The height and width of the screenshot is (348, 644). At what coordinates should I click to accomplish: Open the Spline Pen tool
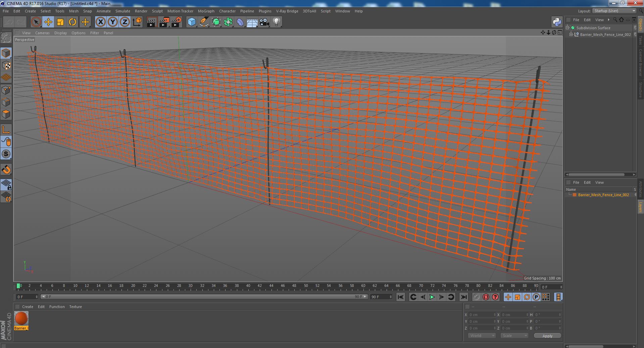204,22
